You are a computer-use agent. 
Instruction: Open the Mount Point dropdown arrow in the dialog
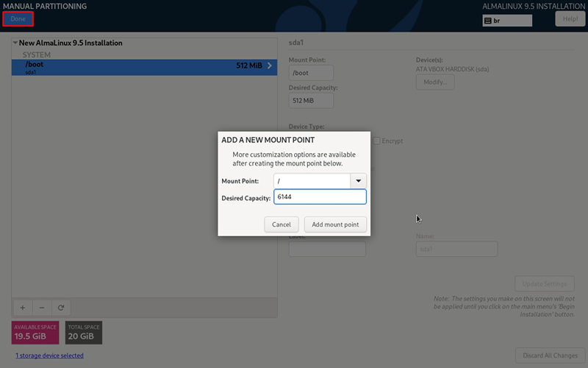(358, 181)
